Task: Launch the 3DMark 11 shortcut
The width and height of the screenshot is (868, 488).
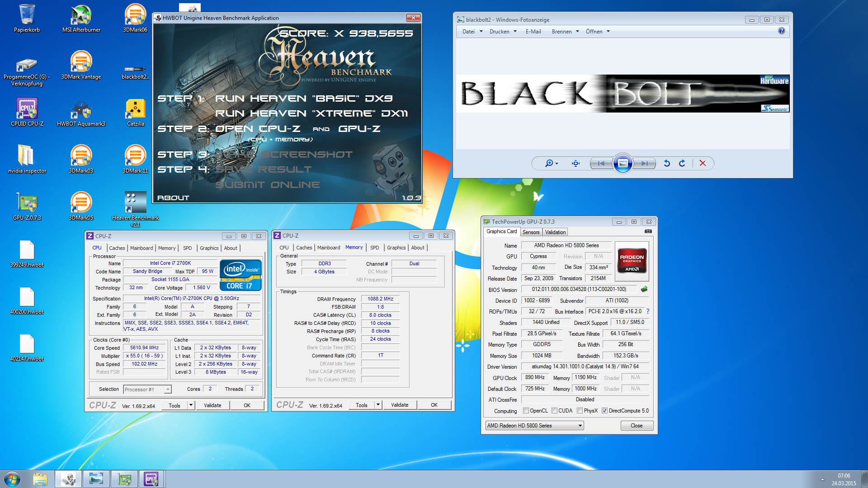Action: pyautogui.click(x=135, y=159)
